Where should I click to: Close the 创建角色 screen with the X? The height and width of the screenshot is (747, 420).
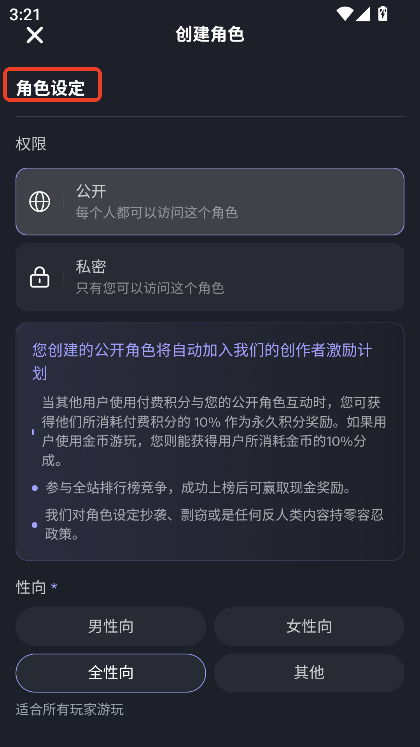35,35
